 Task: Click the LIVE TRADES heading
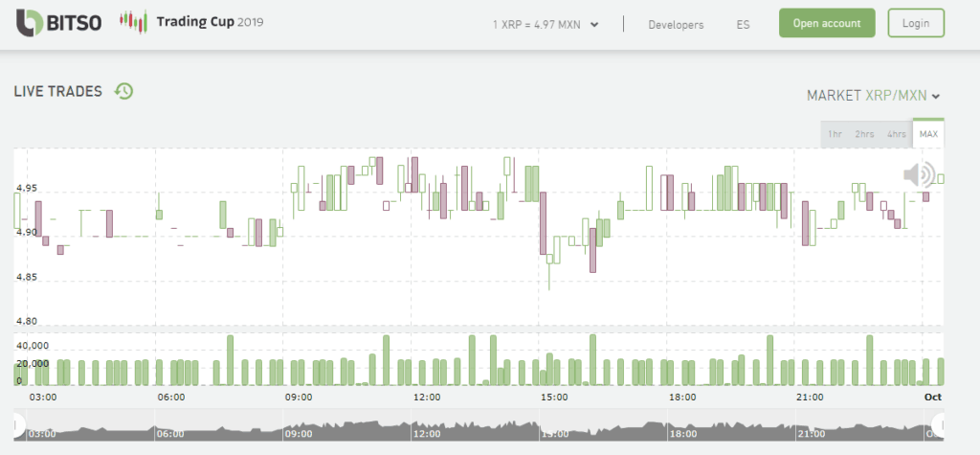[58, 91]
